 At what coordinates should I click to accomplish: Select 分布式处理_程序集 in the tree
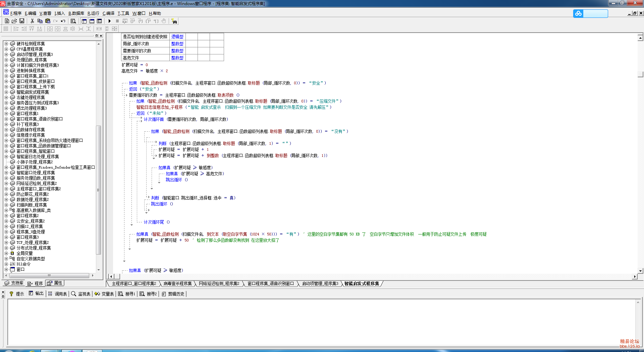tap(34, 248)
